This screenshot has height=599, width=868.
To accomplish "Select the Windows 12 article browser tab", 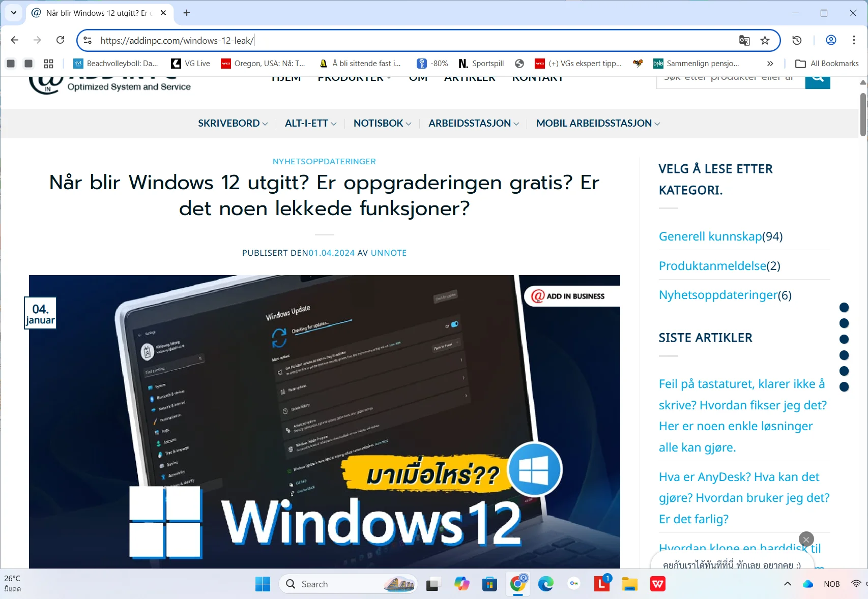I will click(97, 13).
